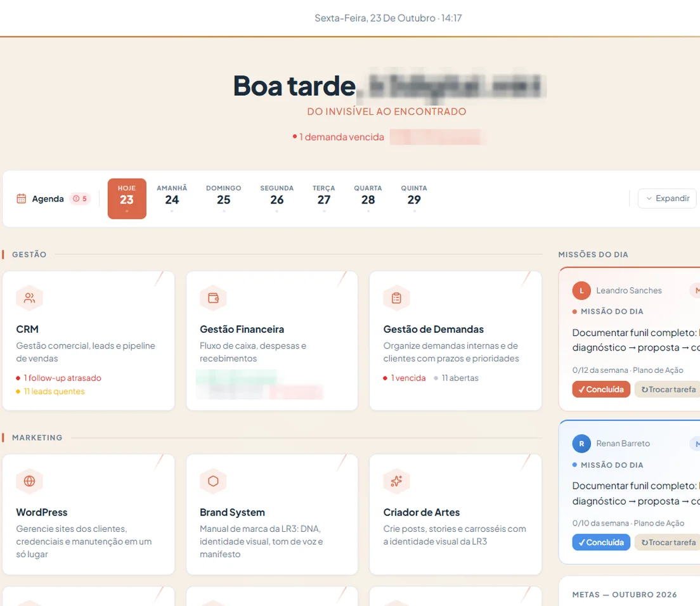Open the Criador de Artes title

422,512
